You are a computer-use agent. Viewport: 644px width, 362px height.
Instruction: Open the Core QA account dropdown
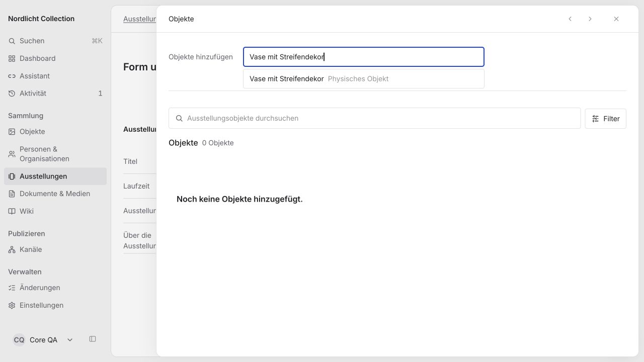tap(43, 340)
